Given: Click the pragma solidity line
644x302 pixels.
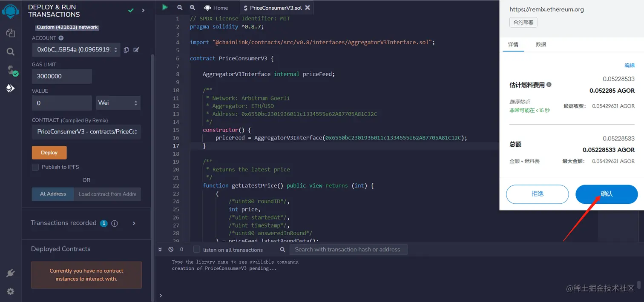Looking at the screenshot, I should 227,26.
